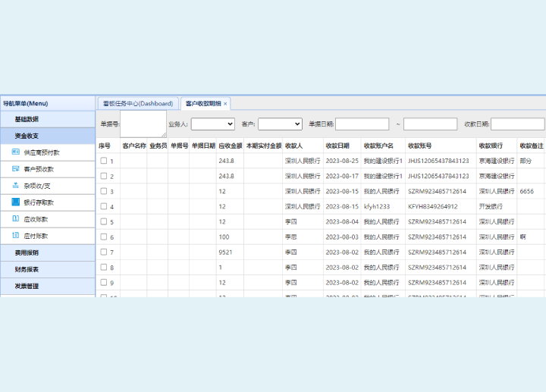Expand the 费用报销 menu section
Viewport: 546px width, 392px height.
click(x=27, y=252)
